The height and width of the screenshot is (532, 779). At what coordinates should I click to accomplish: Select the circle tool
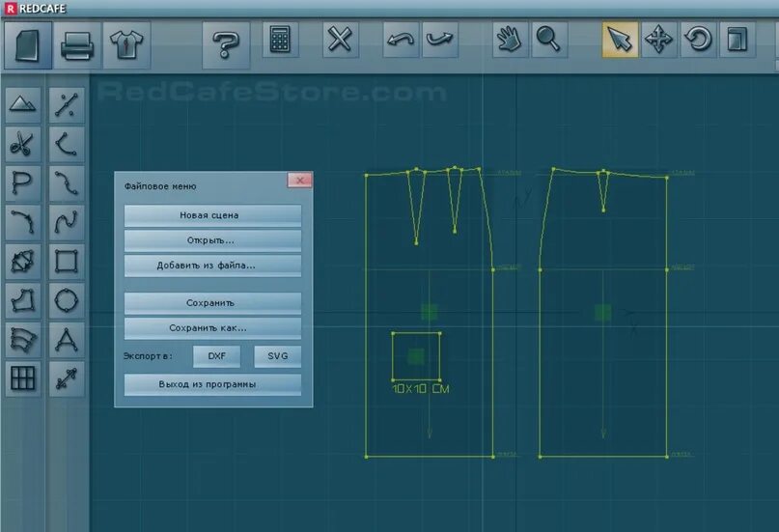click(67, 300)
